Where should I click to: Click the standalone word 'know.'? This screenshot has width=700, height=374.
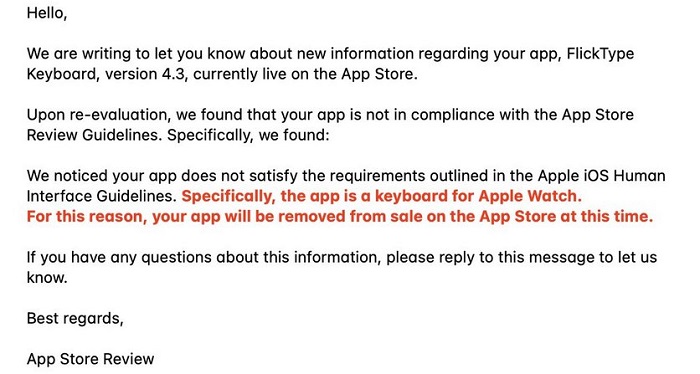(47, 278)
